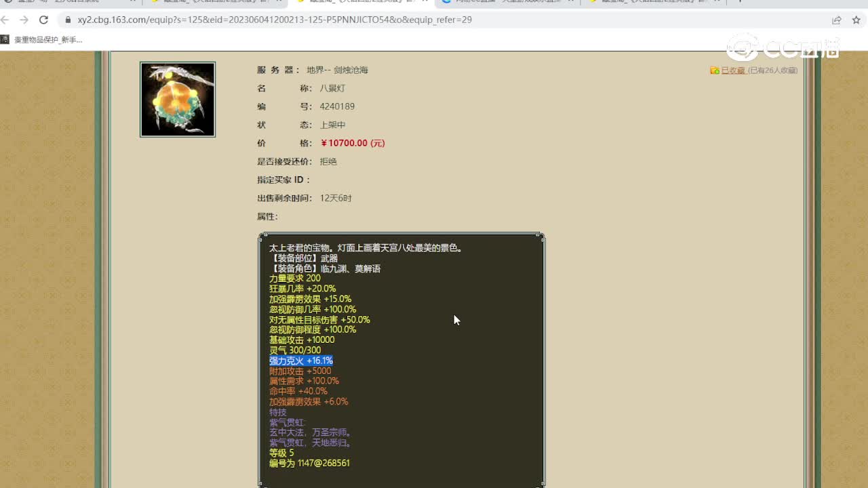
Task: Click the 等级 5 line
Action: [x=281, y=453]
